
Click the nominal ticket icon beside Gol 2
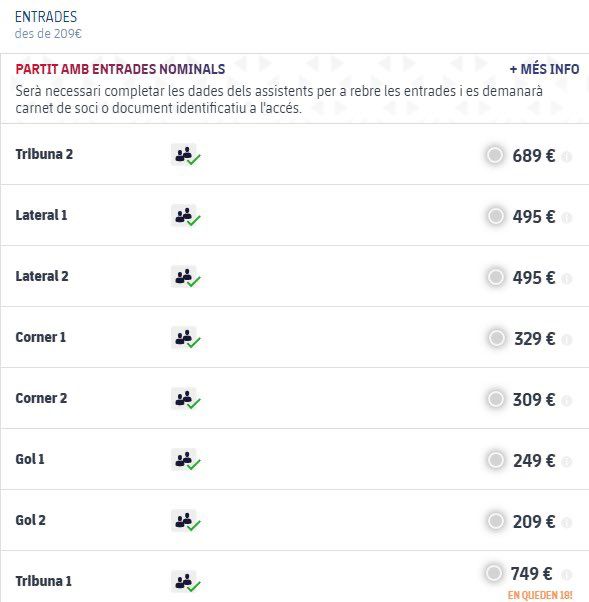pos(186,520)
